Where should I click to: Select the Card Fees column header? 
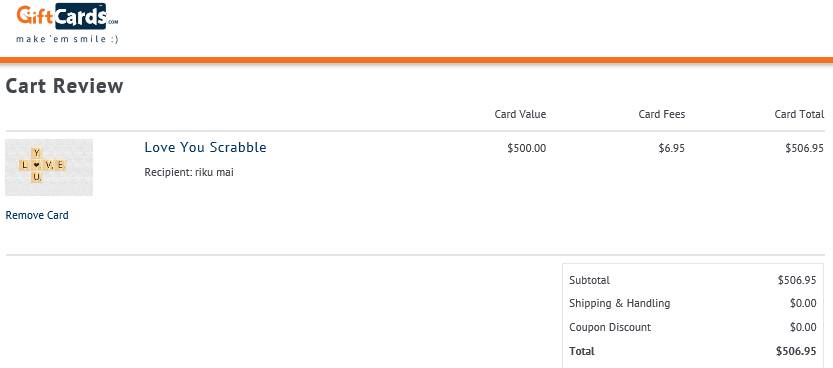[662, 114]
